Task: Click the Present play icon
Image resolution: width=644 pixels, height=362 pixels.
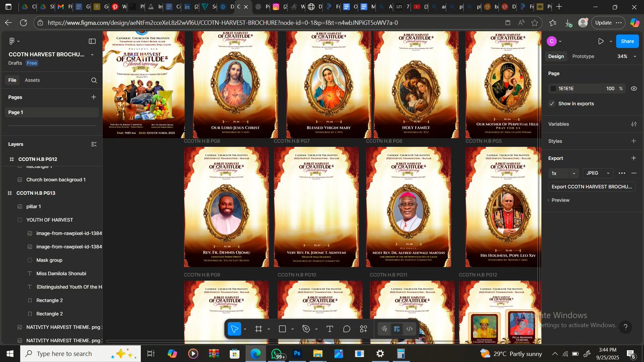Action: click(x=601, y=41)
